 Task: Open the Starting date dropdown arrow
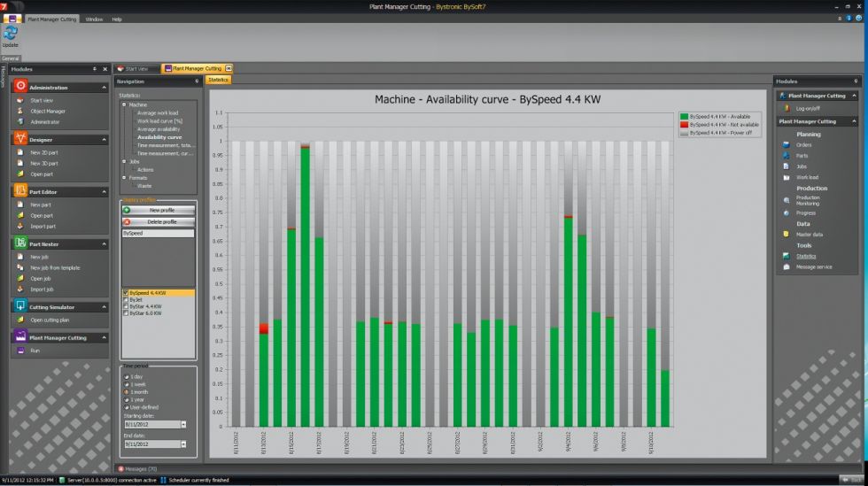click(x=183, y=425)
